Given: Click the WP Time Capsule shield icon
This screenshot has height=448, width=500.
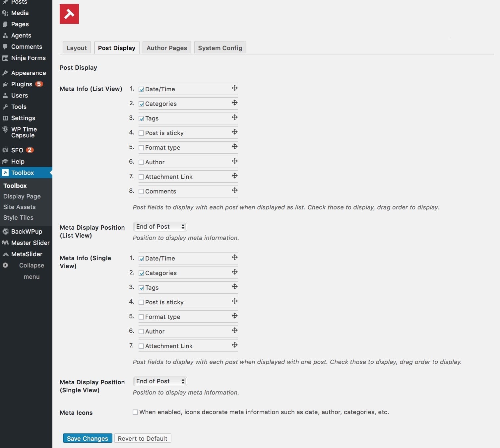Looking at the screenshot, I should click(5, 129).
